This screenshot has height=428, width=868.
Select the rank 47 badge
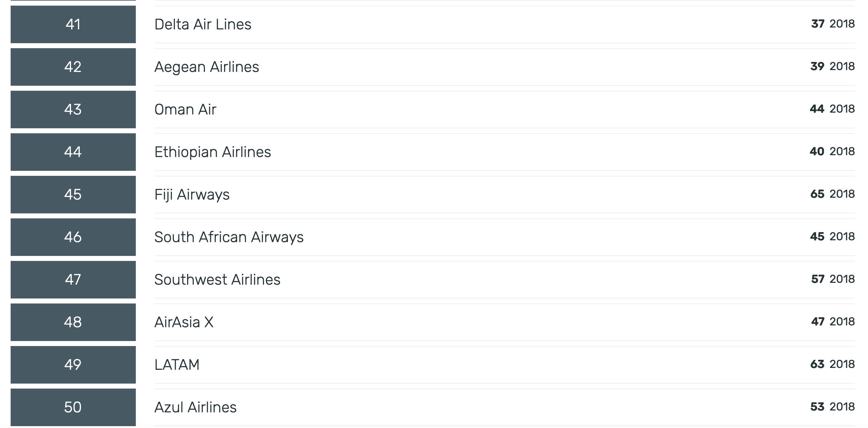point(73,280)
